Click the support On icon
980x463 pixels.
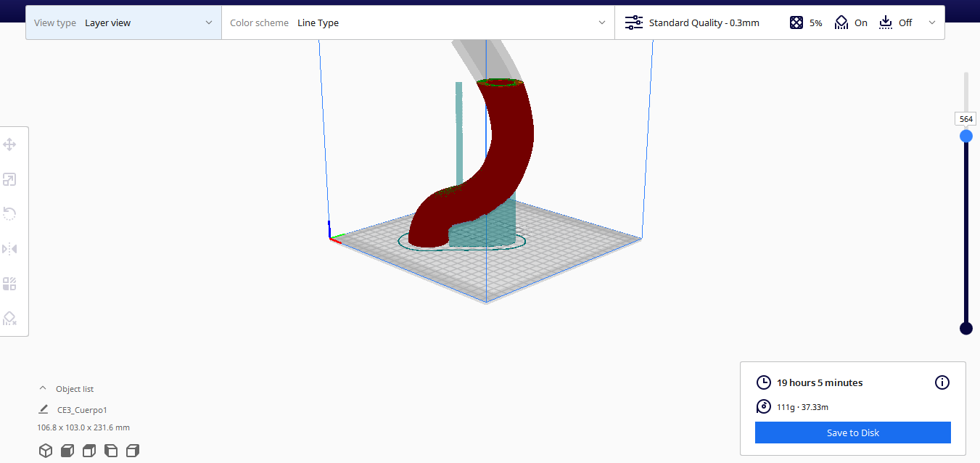pos(841,22)
